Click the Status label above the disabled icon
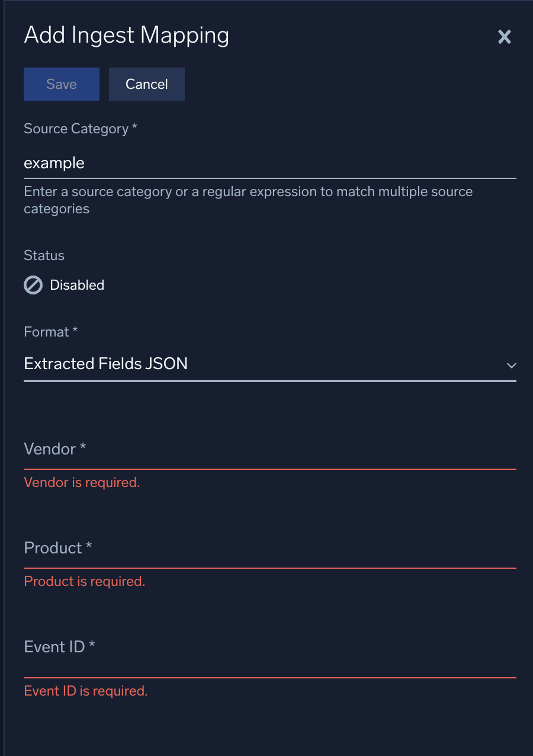The width and height of the screenshot is (533, 756). click(44, 255)
